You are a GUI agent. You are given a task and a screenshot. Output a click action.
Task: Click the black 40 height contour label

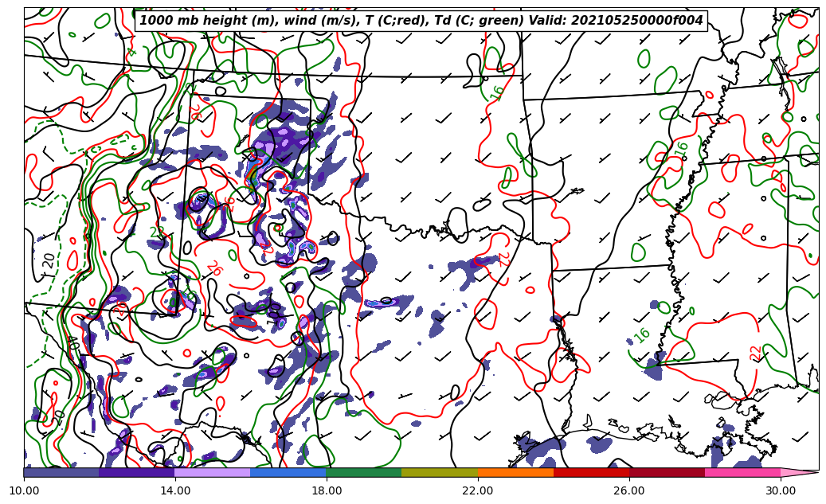pos(73,345)
